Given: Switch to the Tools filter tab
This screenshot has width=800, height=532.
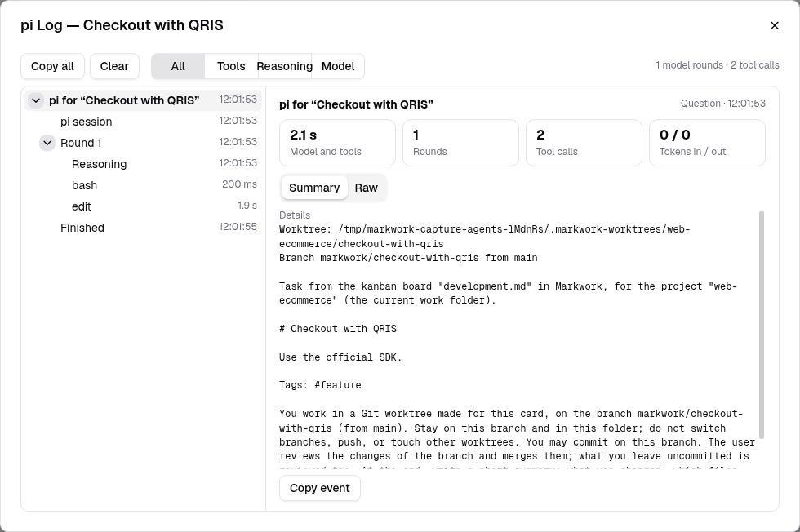Looking at the screenshot, I should pyautogui.click(x=231, y=66).
